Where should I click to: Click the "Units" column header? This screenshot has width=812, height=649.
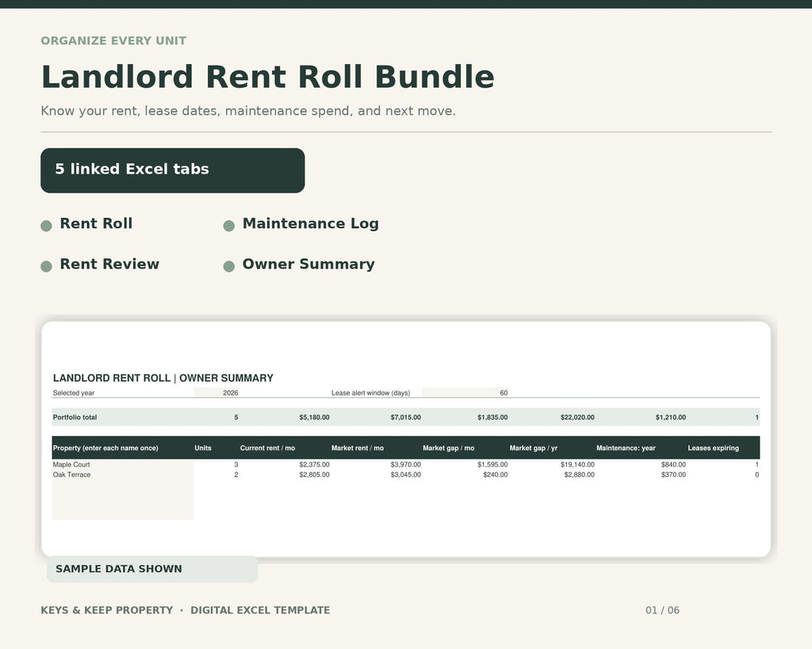point(203,449)
